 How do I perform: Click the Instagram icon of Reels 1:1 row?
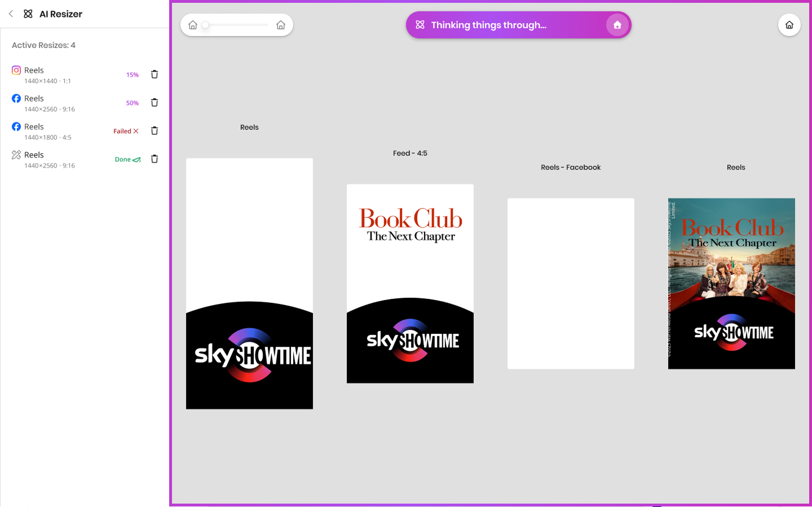(16, 70)
